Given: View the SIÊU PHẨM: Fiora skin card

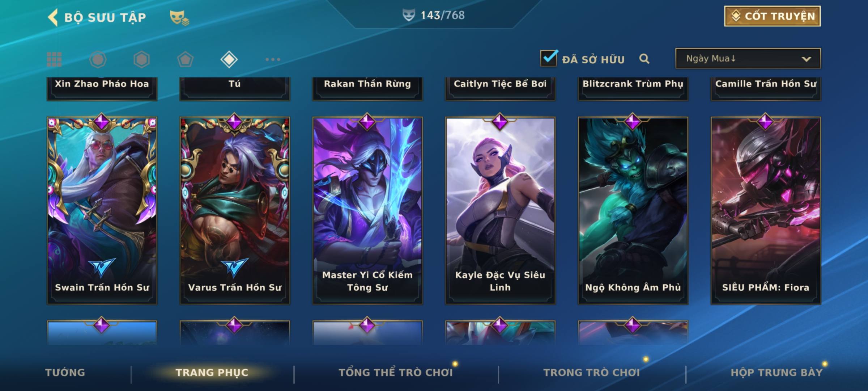Looking at the screenshot, I should (766, 210).
